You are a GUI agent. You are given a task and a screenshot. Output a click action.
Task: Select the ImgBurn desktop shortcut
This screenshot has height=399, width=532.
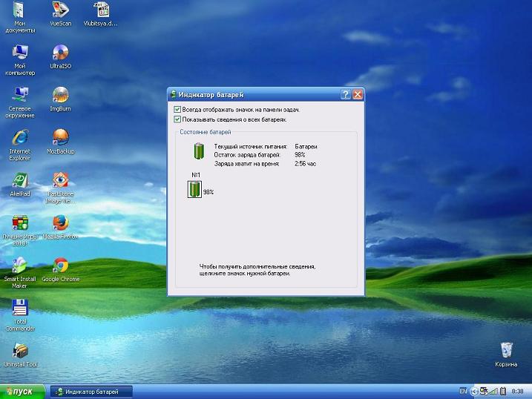(60, 95)
